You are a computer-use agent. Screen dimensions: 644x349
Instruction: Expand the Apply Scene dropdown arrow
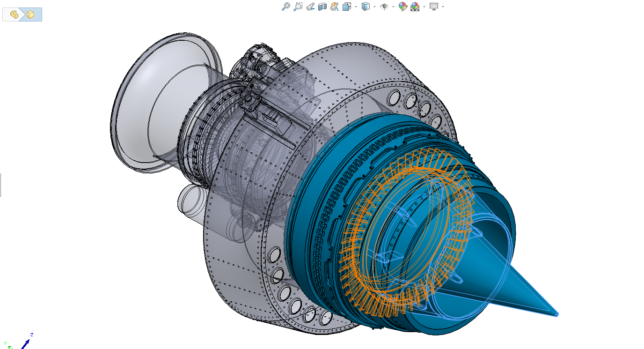pos(424,7)
